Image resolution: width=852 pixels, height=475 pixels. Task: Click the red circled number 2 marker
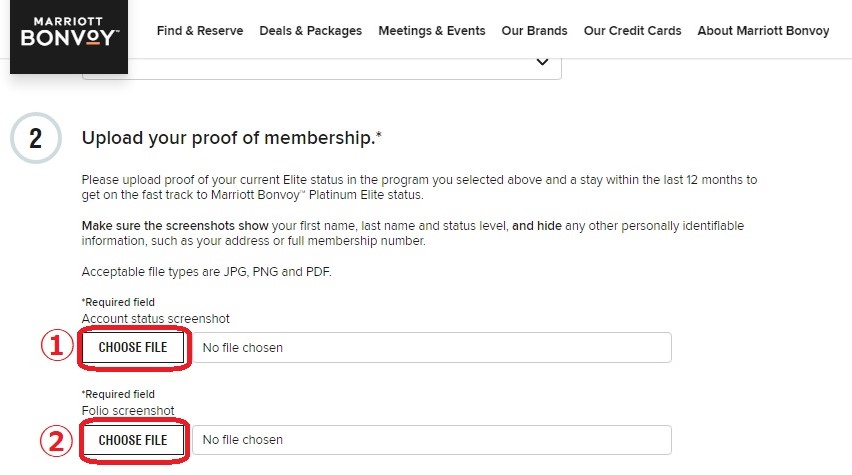point(57,441)
